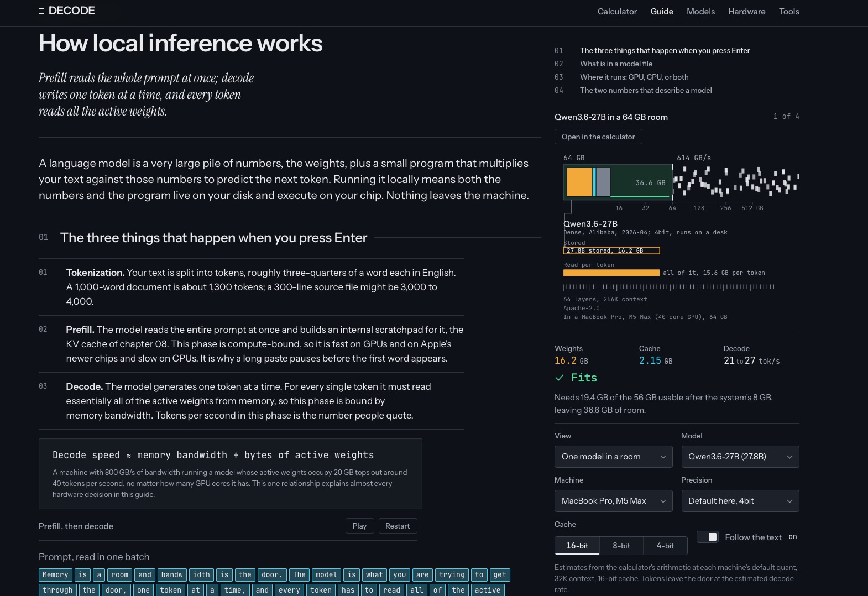Click the 36.6 GB free room label
Image resolution: width=868 pixels, height=596 pixels.
pyautogui.click(x=650, y=182)
